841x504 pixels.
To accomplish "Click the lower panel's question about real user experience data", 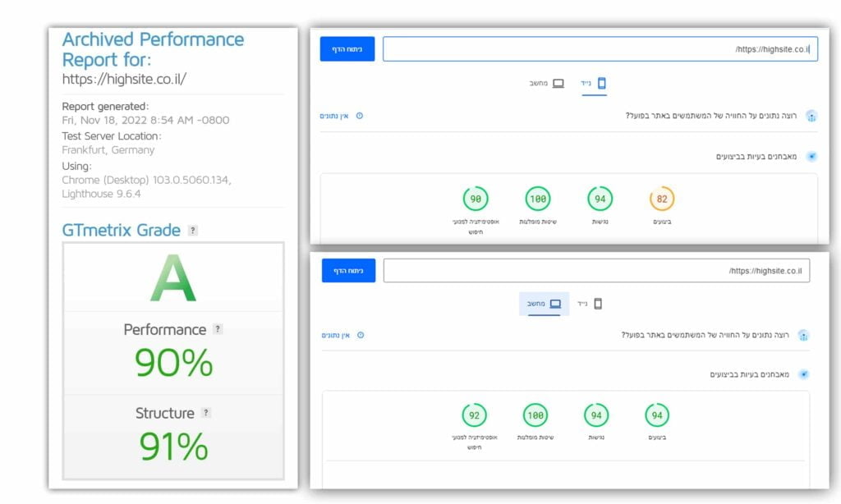I will click(705, 335).
